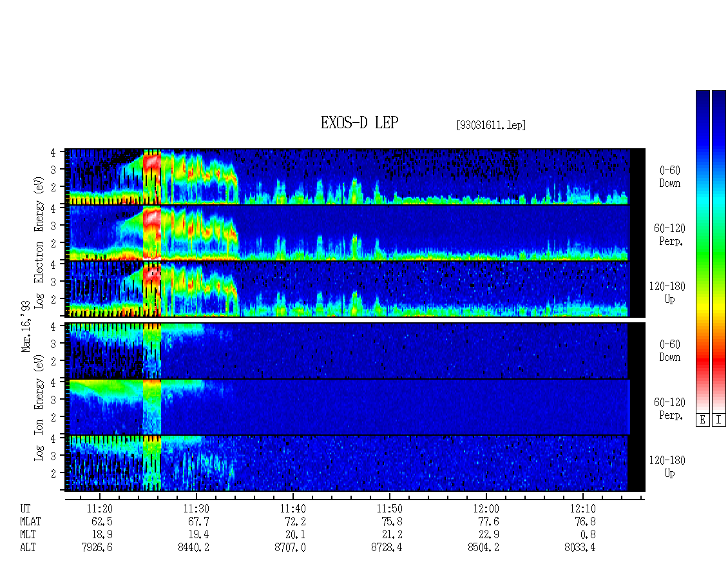728x564 pixels.
Task: Click the electron 0-60 Down pitch angle label
Action: [669, 177]
